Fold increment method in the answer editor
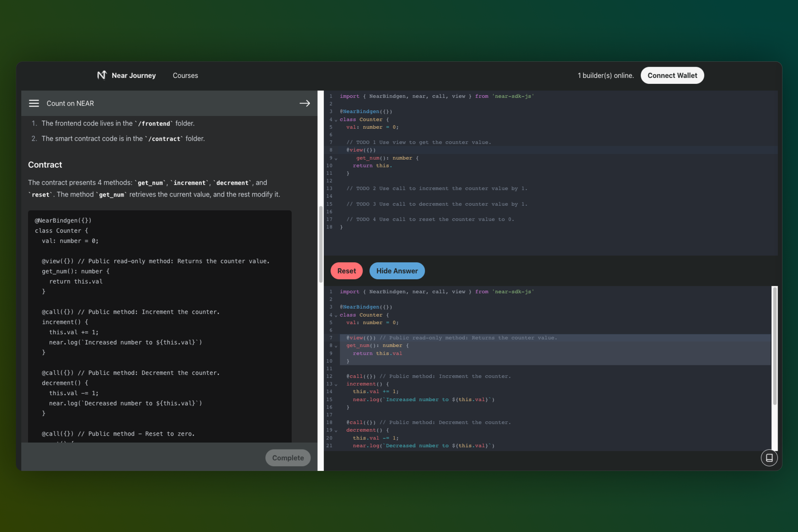 (x=336, y=384)
